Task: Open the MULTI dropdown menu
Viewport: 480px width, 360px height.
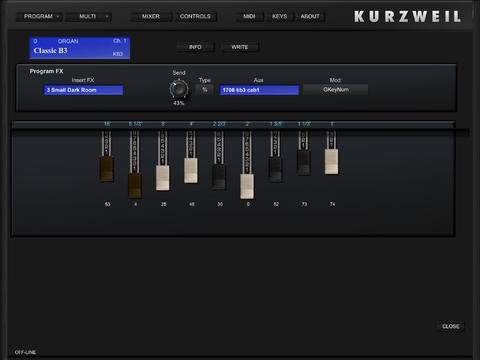Action: (x=88, y=16)
